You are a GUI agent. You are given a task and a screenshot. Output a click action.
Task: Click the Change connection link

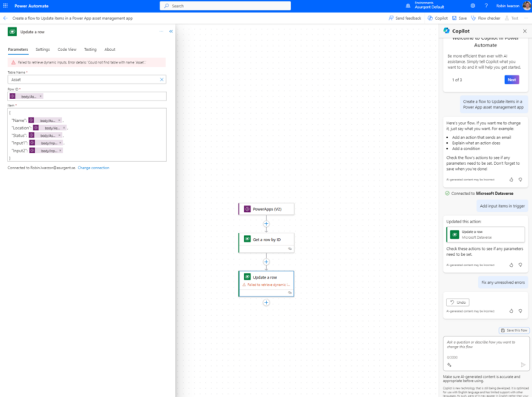pos(94,168)
